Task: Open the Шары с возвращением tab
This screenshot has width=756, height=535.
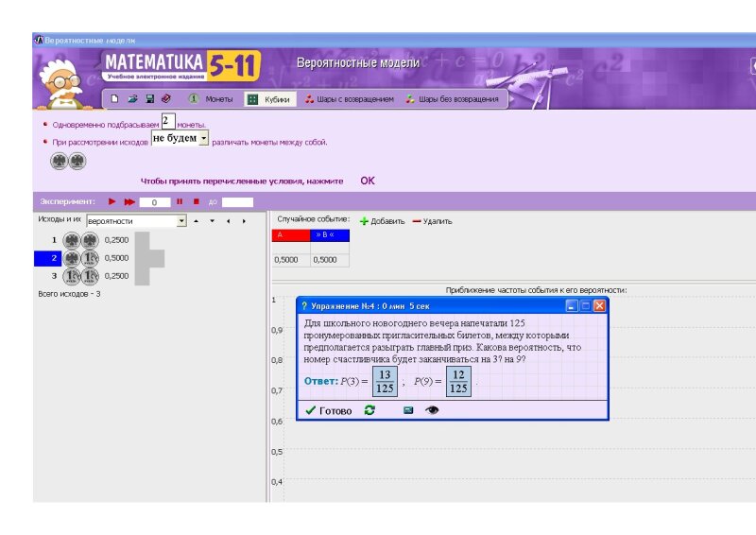Action: tap(349, 99)
